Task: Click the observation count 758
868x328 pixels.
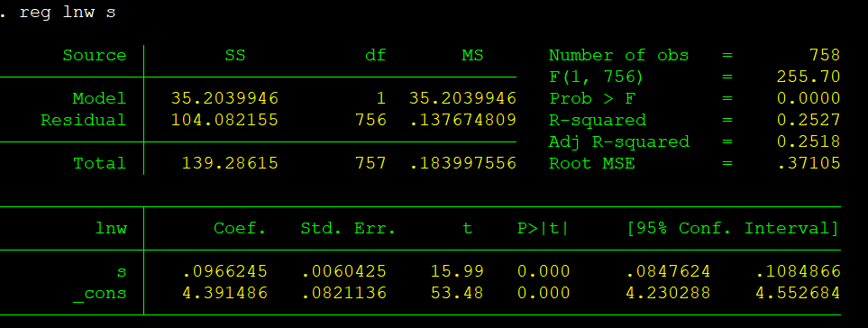Action: tap(824, 55)
